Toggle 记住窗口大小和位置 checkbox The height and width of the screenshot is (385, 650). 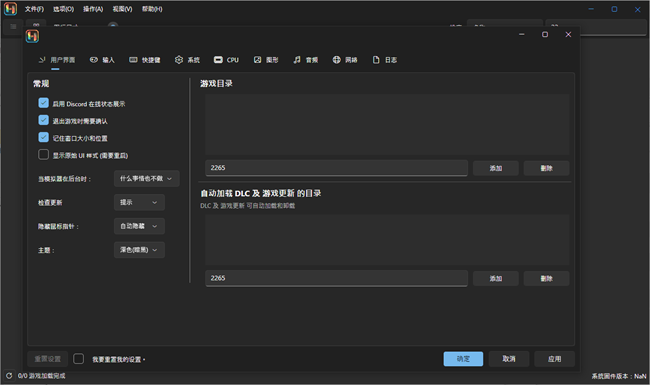tap(44, 137)
